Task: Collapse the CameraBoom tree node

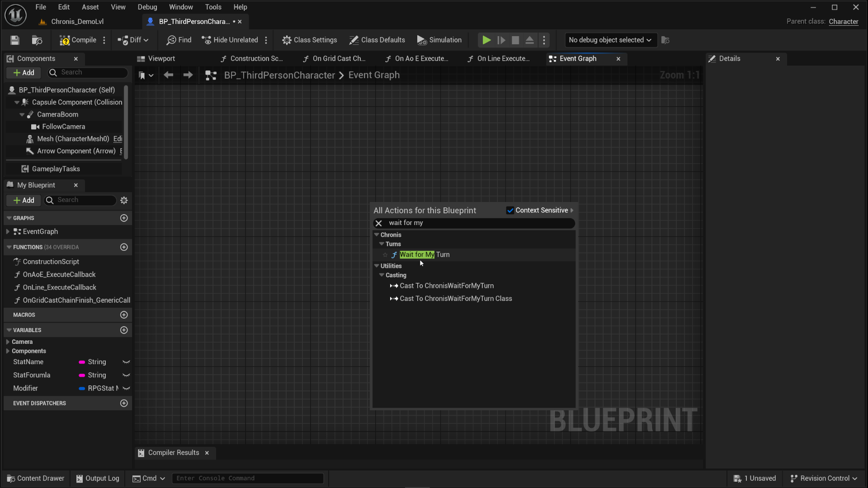Action: (22, 115)
